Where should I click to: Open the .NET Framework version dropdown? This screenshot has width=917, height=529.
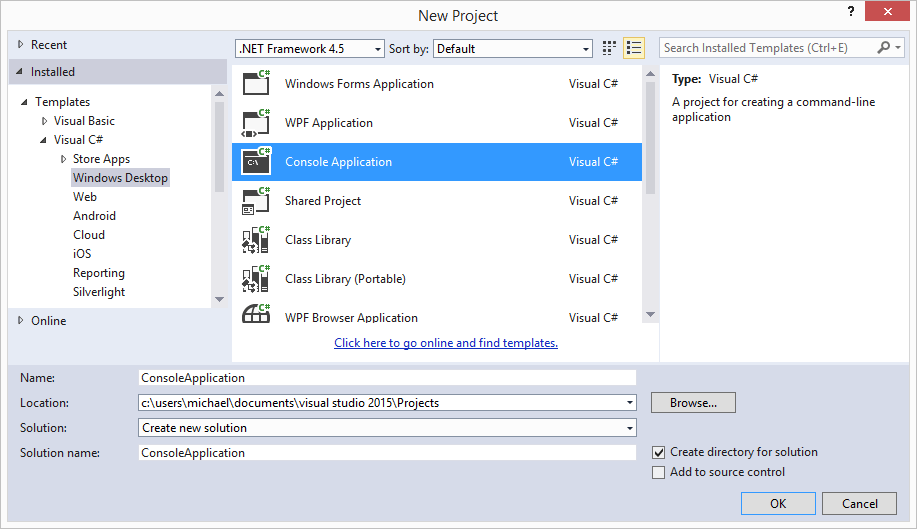[x=310, y=49]
